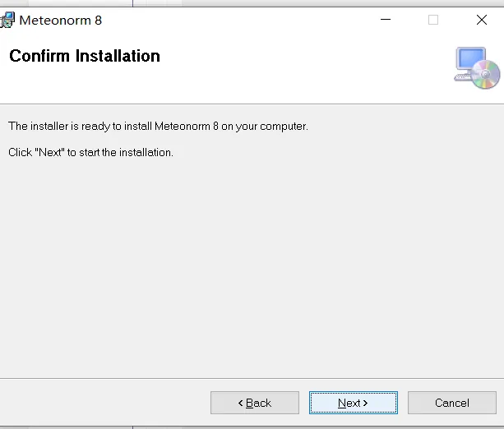The width and height of the screenshot is (504, 429).
Task: Click the CD disc in the banner graphic
Action: (487, 76)
